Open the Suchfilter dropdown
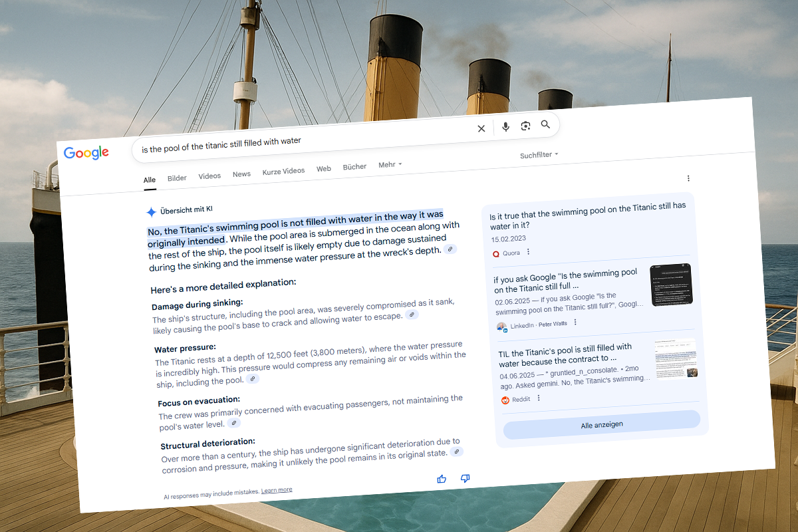This screenshot has width=798, height=532. click(x=539, y=155)
